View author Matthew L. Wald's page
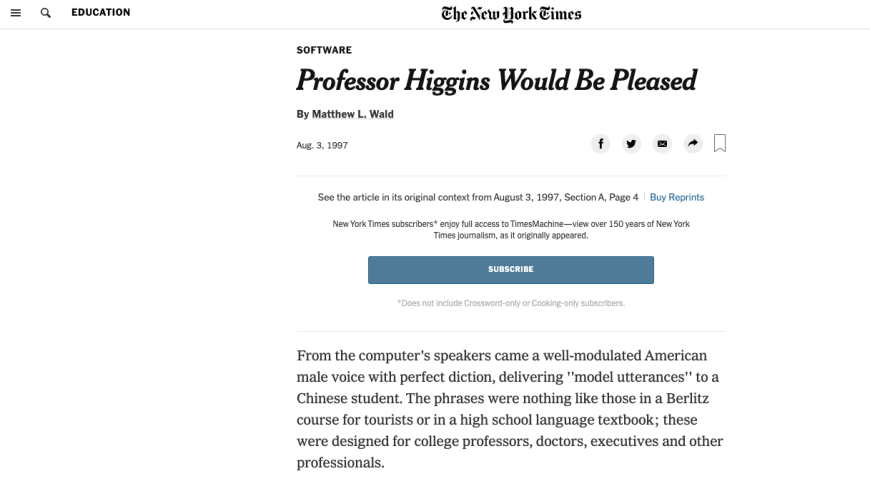This screenshot has width=870, height=486. tap(352, 114)
